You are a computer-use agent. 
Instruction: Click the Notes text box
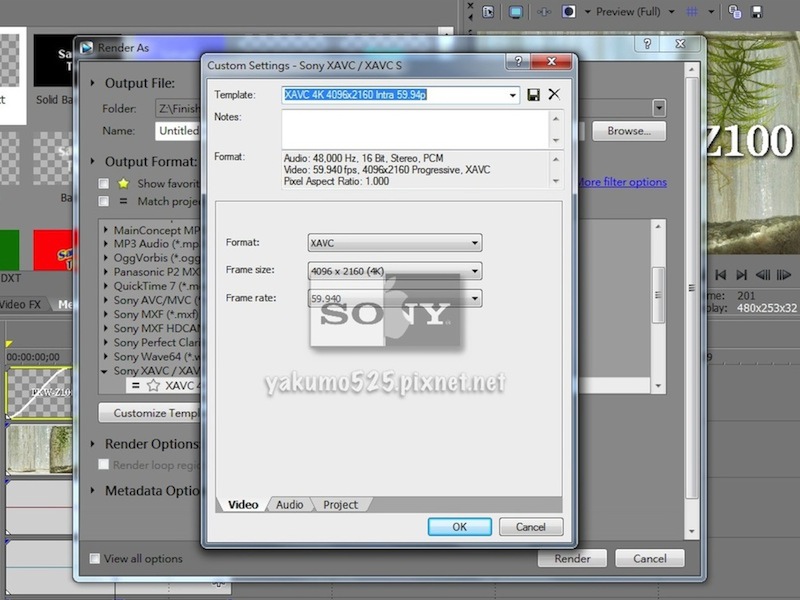[x=415, y=129]
